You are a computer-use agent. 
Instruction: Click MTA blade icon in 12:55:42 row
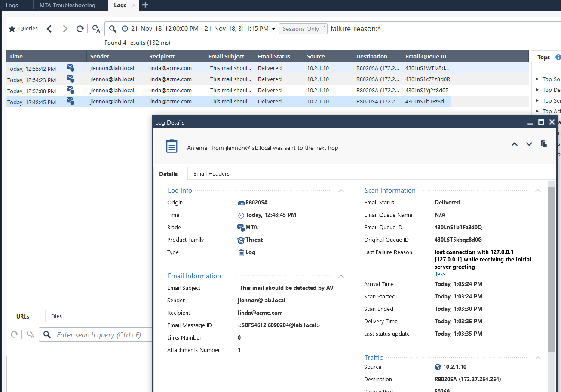pyautogui.click(x=71, y=68)
